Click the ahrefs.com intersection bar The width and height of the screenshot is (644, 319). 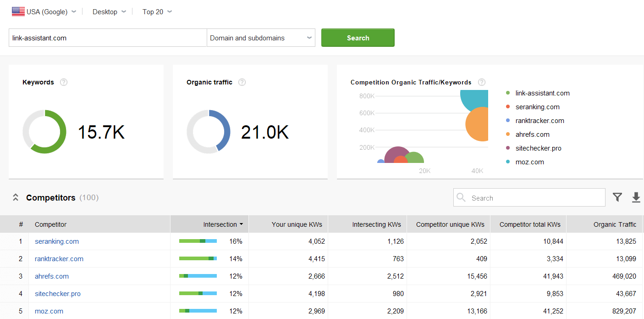(x=198, y=276)
